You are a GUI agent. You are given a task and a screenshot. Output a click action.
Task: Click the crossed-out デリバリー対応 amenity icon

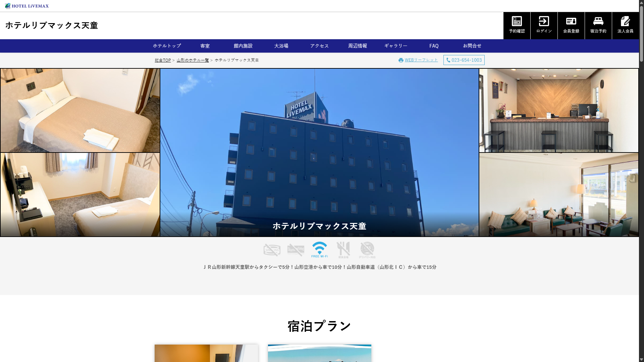[367, 250]
